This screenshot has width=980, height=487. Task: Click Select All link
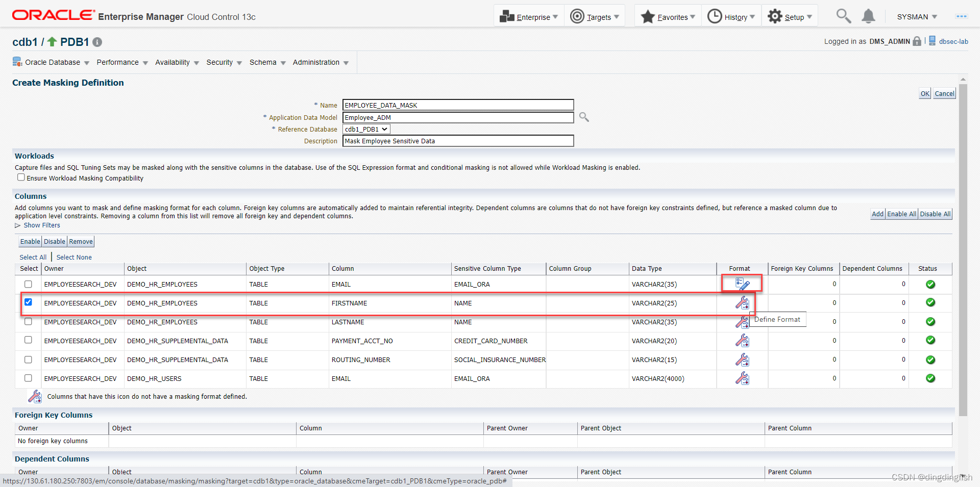pos(33,257)
